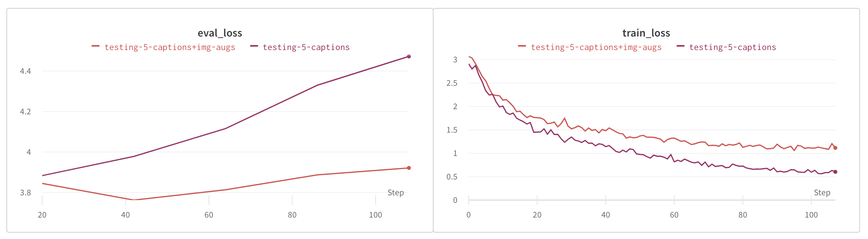Select testing-5-captions+img-augs legend label in eval_loss
The height and width of the screenshot is (239, 868).
170,47
